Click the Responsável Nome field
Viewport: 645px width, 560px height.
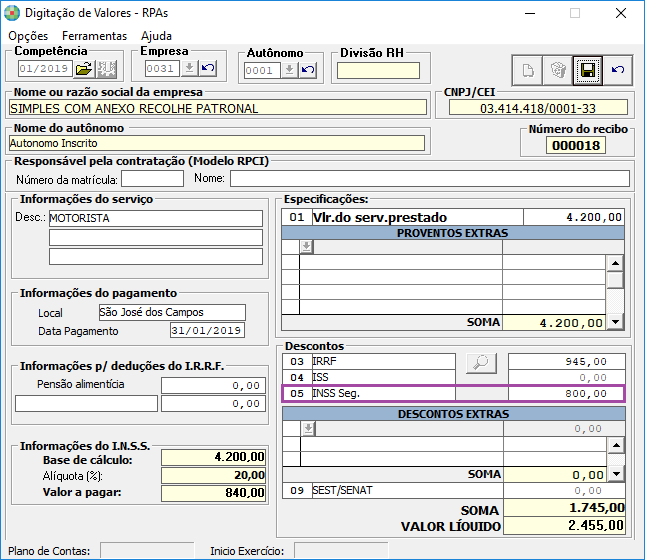(429, 179)
